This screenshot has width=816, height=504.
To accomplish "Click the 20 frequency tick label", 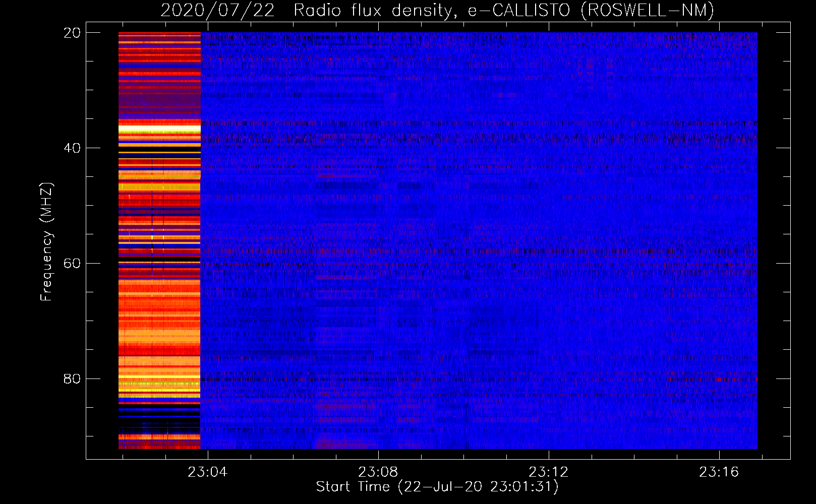I will [72, 33].
